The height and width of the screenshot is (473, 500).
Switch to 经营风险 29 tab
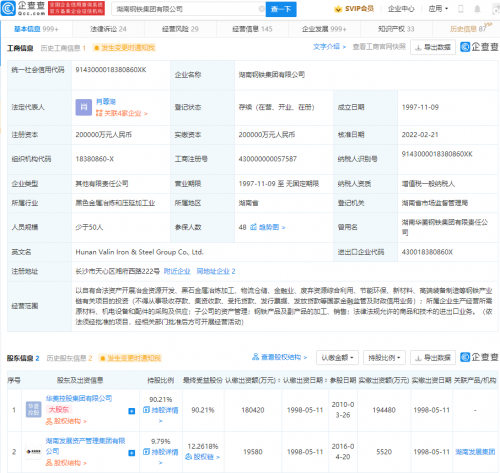coord(180,29)
